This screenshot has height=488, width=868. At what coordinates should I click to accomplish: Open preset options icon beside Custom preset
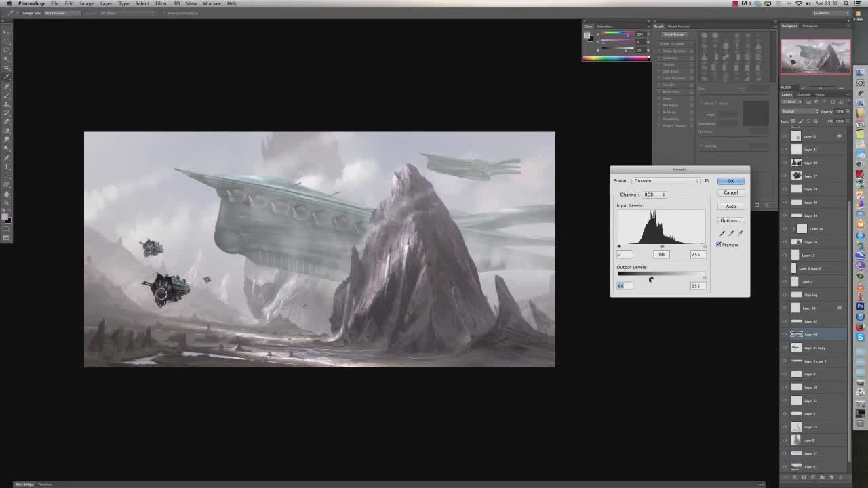[x=707, y=181]
